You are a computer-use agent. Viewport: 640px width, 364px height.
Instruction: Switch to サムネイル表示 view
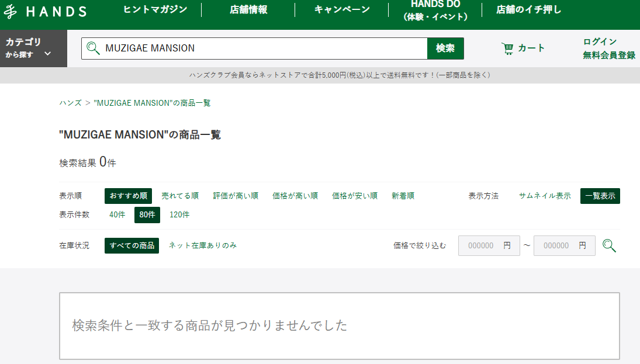[x=545, y=196]
